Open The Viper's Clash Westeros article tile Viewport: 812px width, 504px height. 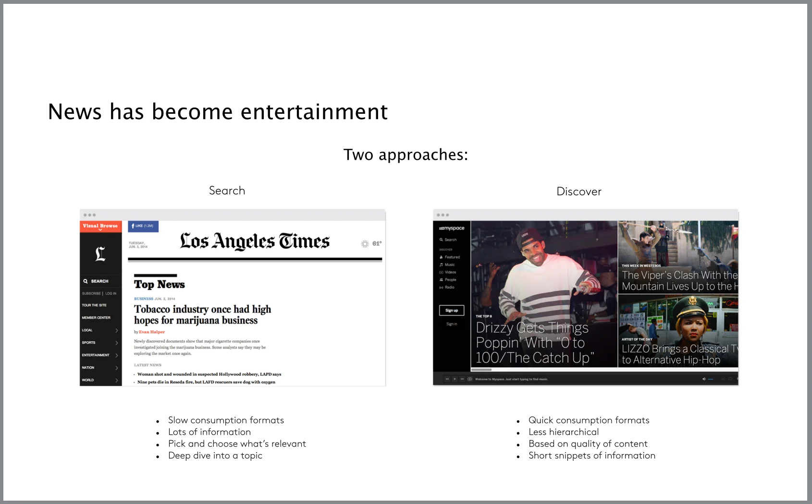tap(678, 257)
